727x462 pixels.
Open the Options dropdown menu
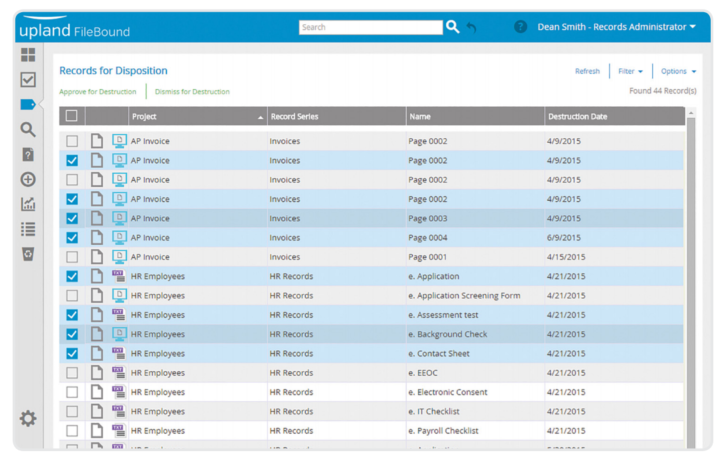click(x=678, y=71)
